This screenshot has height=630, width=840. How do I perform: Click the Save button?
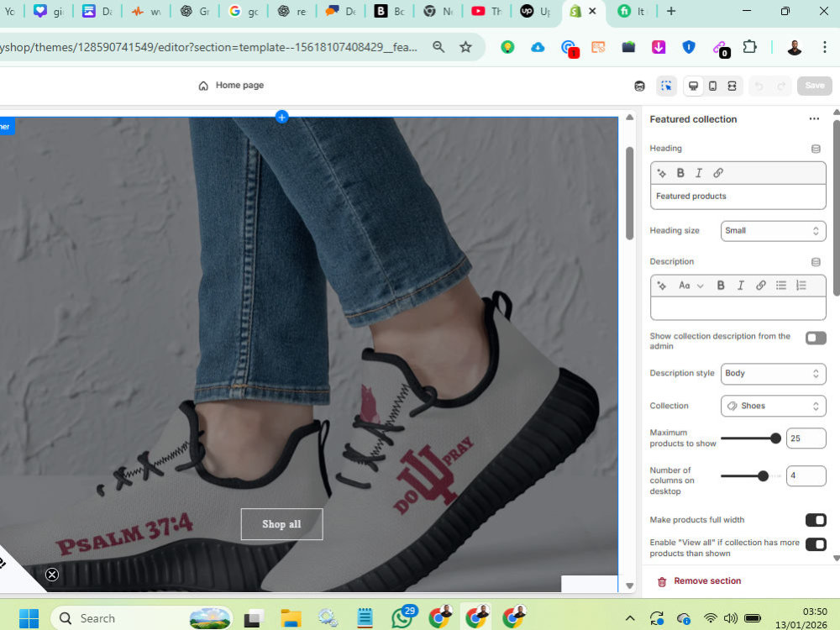pyautogui.click(x=814, y=86)
